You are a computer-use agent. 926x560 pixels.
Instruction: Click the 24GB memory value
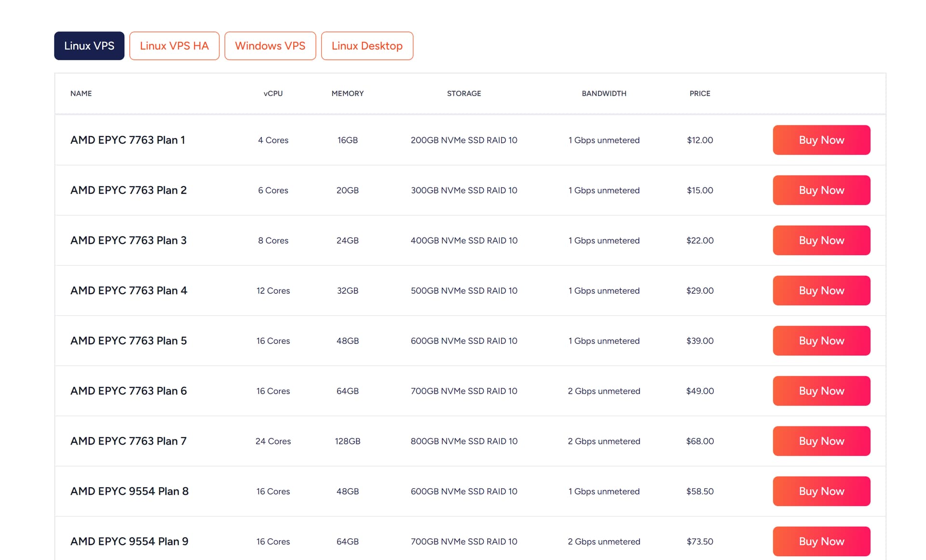pyautogui.click(x=348, y=240)
